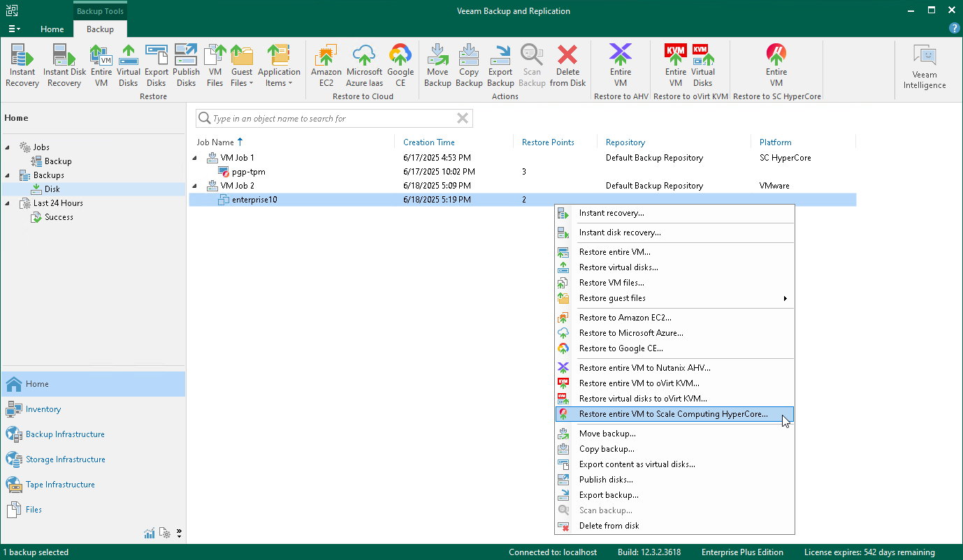
Task: Choose Restore virtual disks to oVirt KVM...
Action: coord(674,399)
